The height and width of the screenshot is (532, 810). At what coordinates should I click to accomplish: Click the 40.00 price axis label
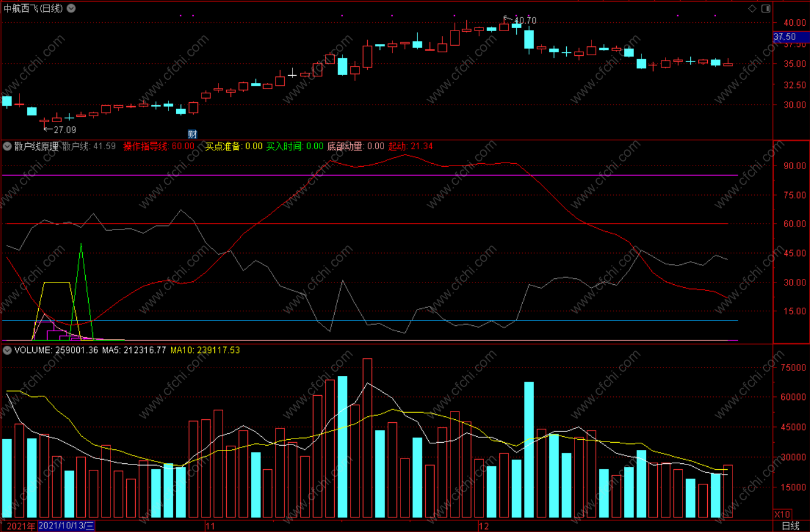795,23
